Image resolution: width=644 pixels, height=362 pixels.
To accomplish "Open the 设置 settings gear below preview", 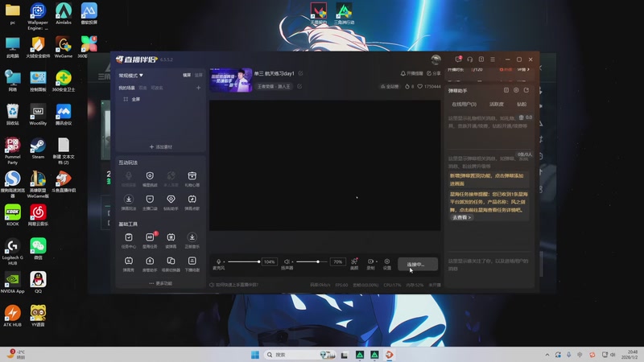I will pos(387,264).
